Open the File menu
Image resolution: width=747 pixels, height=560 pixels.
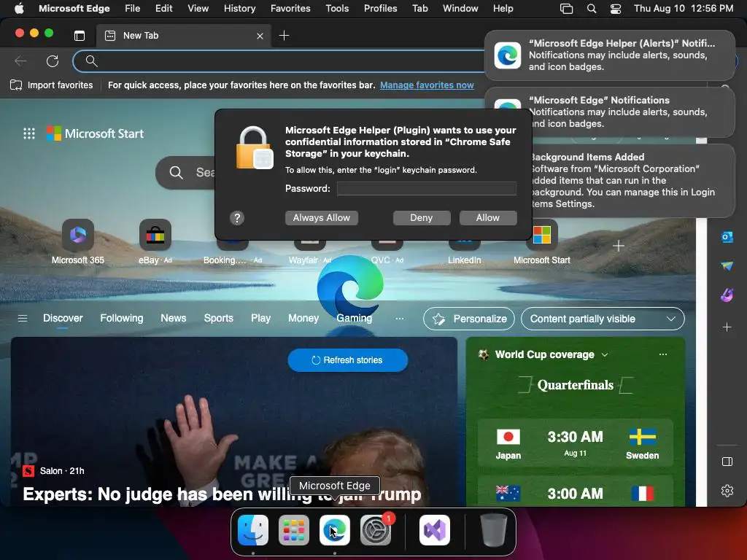[x=133, y=8]
